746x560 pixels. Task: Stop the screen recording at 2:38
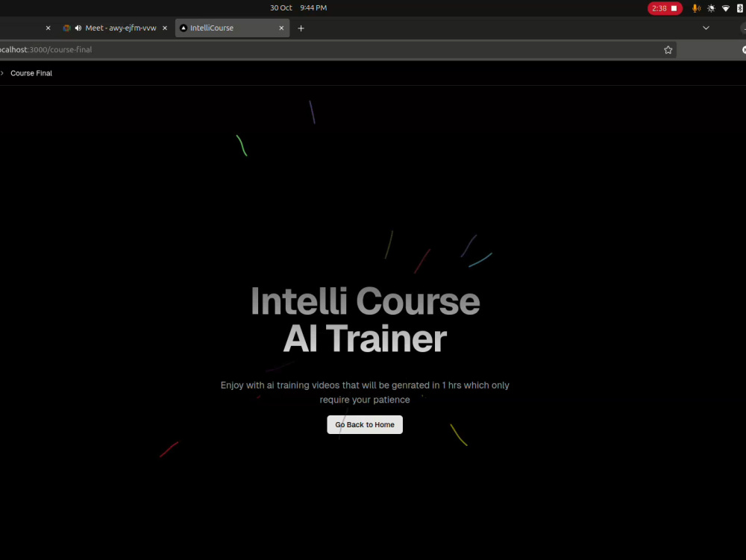(665, 8)
